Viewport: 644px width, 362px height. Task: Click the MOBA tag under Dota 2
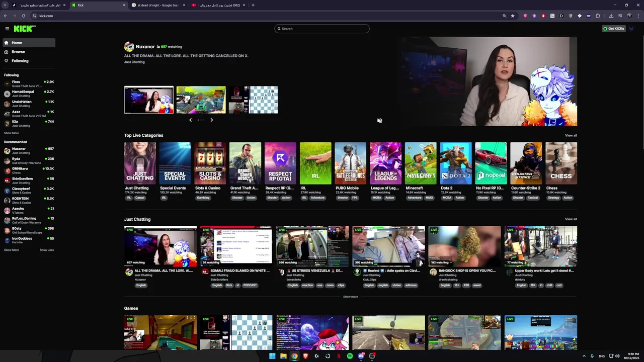pos(447,198)
